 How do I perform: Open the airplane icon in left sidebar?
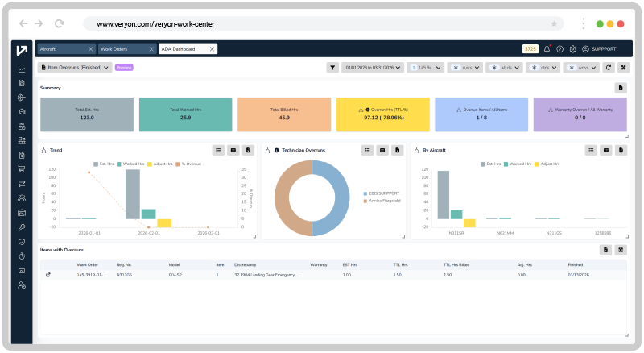(22, 98)
